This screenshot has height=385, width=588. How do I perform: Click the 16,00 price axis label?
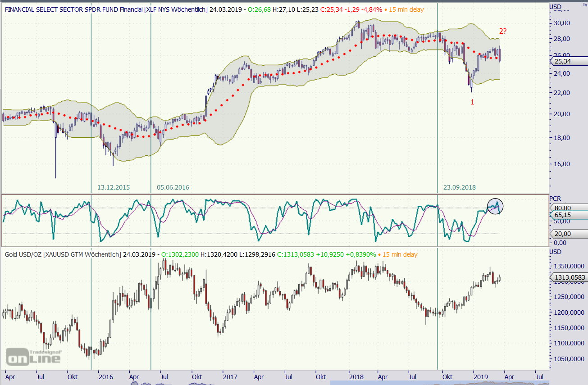coord(562,164)
